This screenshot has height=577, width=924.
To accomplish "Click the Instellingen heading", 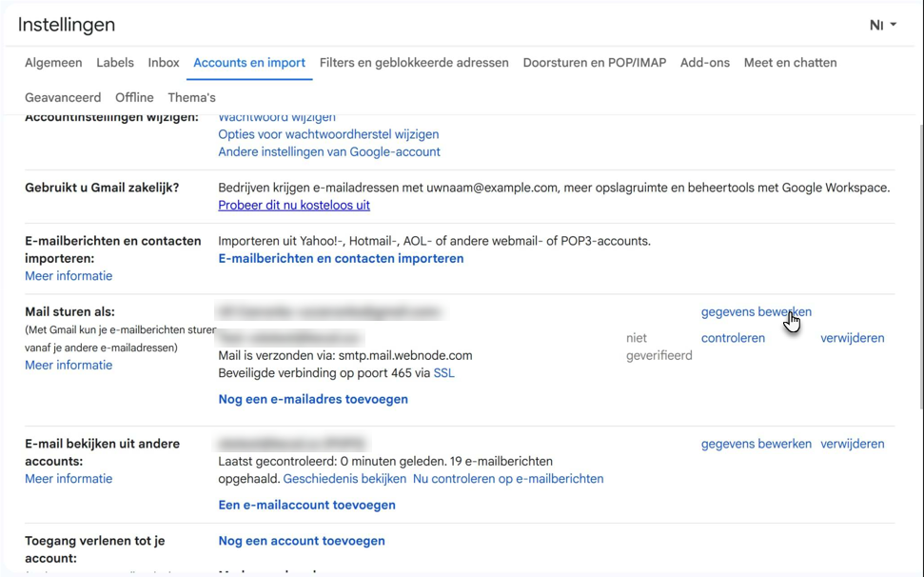I will click(67, 25).
